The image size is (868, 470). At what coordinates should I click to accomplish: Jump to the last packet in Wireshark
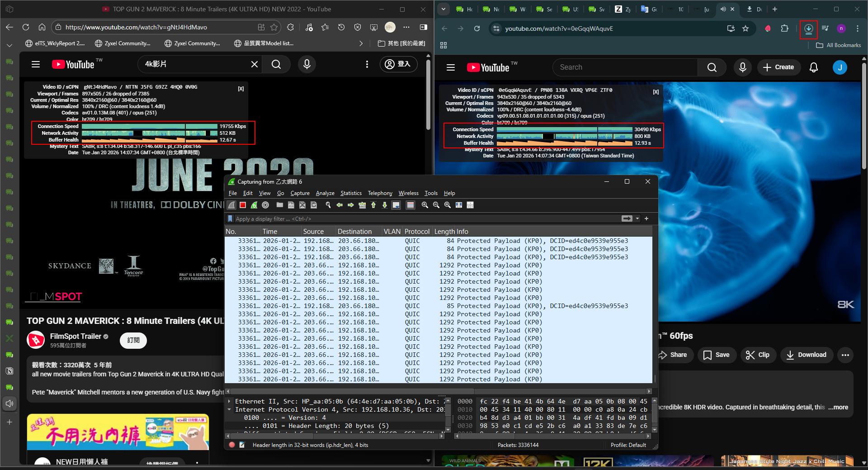click(385, 205)
